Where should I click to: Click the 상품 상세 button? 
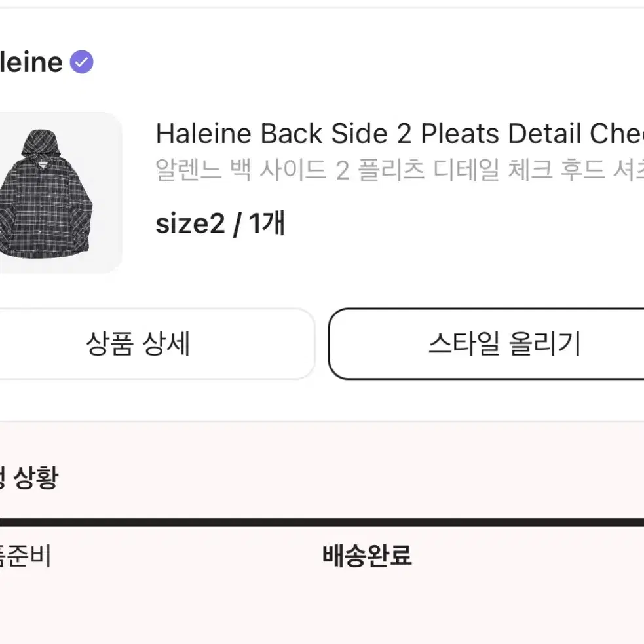[157, 344]
